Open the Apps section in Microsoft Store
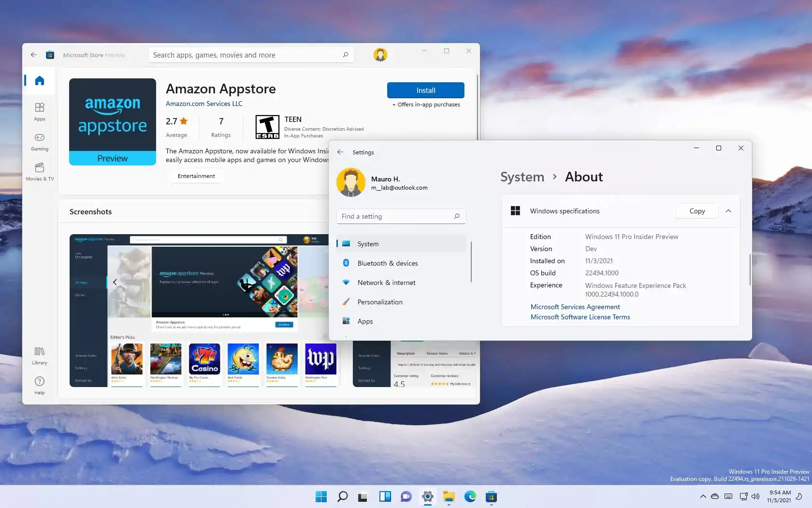This screenshot has width=812, height=508. pos(39,112)
